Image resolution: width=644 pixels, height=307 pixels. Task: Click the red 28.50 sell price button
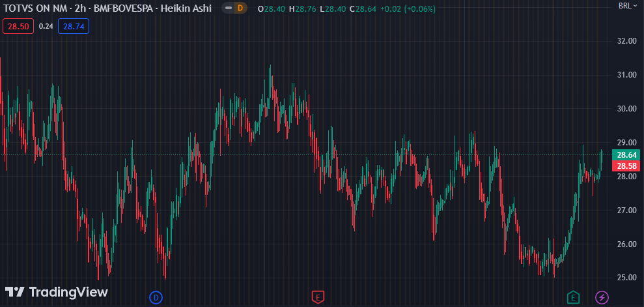click(x=18, y=26)
